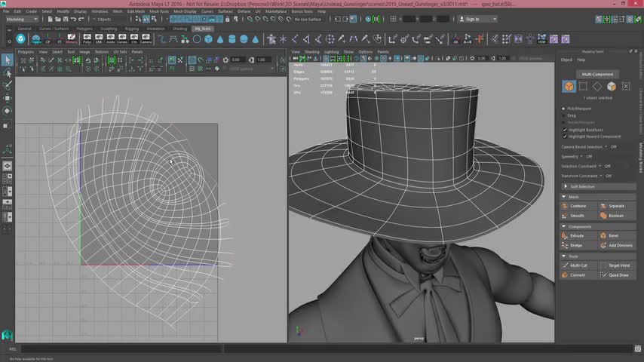Toggle Highlight Backfaces checkbox
Screen dimensions: 644x362
click(565, 130)
